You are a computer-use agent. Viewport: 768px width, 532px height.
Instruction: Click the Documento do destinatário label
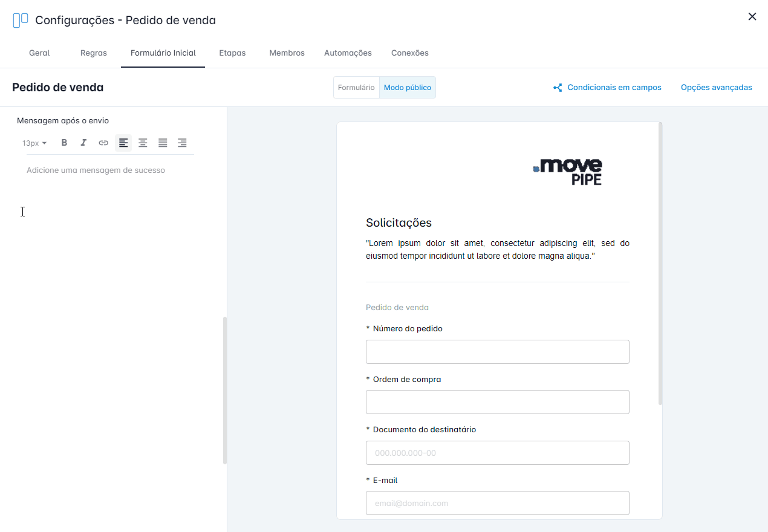[425, 430]
